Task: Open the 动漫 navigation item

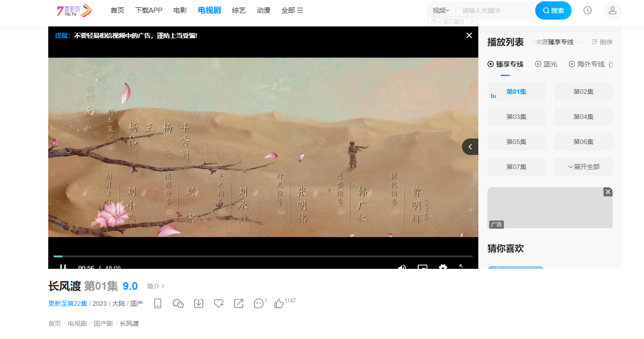Action: 264,10
